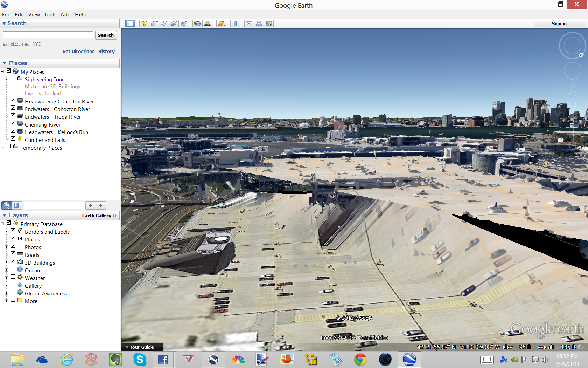This screenshot has width=588, height=368.
Task: Add an image overlay icon
Action: click(x=174, y=23)
